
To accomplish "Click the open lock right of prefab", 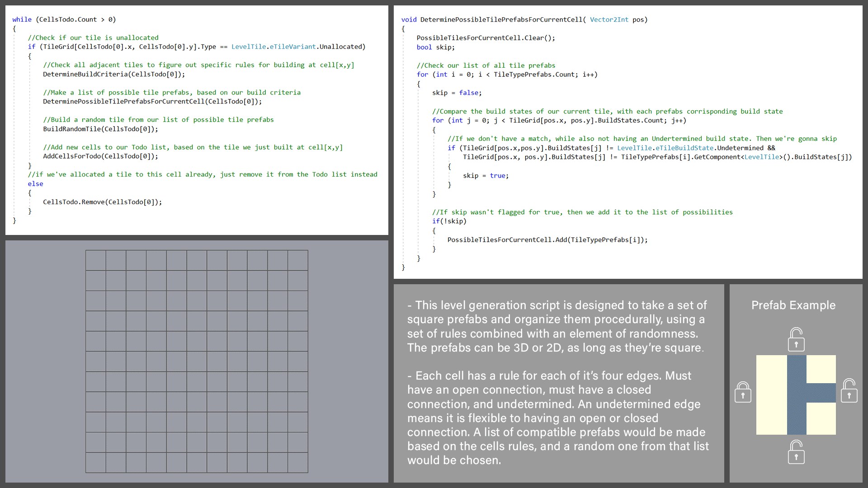I will point(849,391).
